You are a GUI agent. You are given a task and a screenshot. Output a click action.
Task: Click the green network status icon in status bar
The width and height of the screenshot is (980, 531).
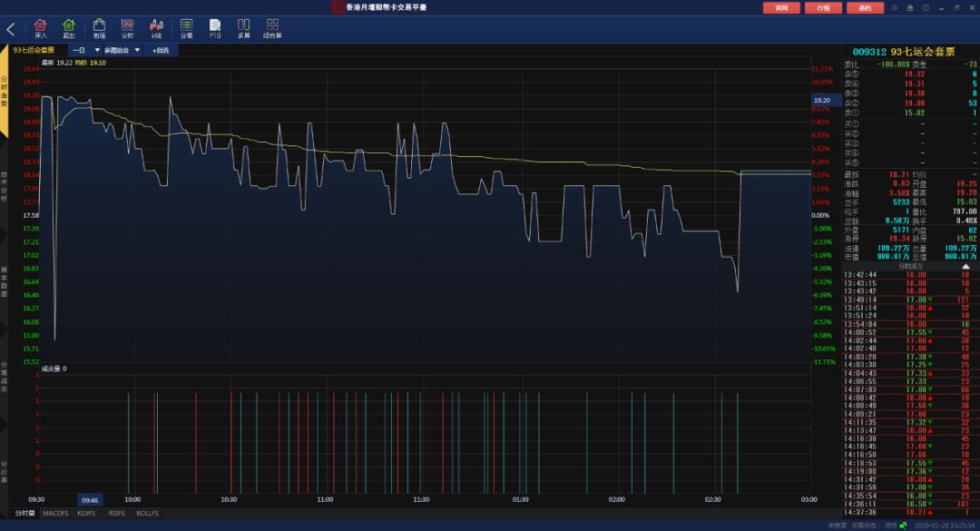pos(903,526)
